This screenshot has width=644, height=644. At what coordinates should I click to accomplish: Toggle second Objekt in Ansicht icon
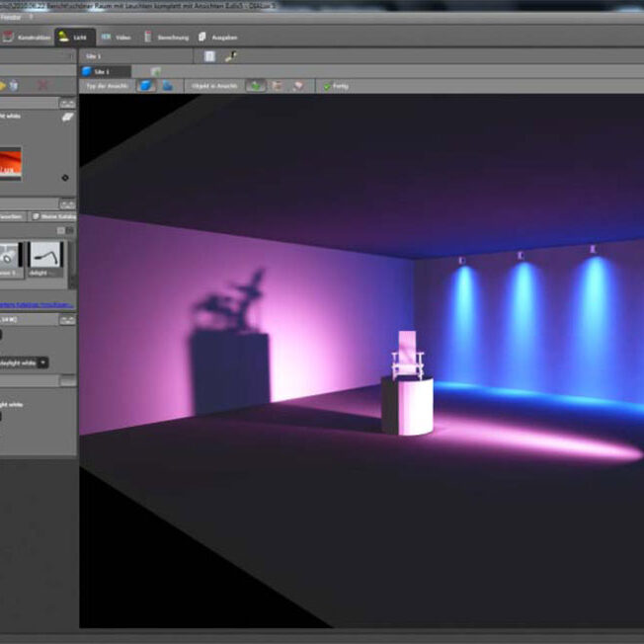click(277, 86)
